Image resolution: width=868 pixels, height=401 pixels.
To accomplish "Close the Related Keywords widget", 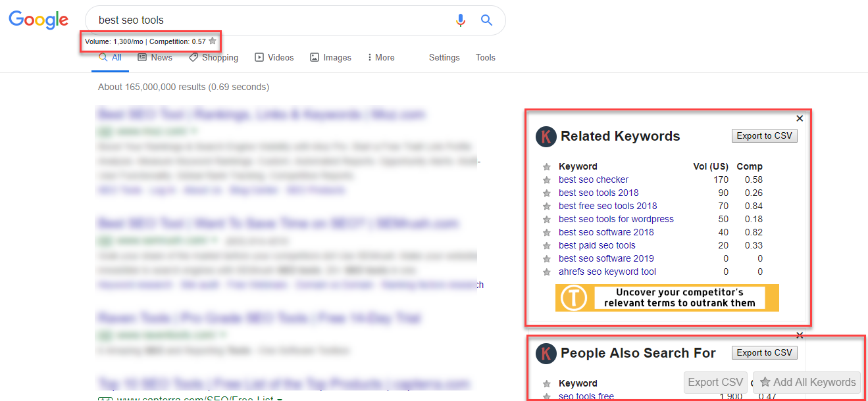I will (x=800, y=118).
